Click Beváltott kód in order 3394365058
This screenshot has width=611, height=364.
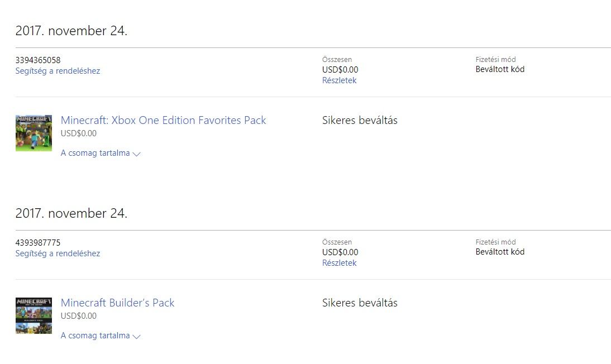click(500, 69)
